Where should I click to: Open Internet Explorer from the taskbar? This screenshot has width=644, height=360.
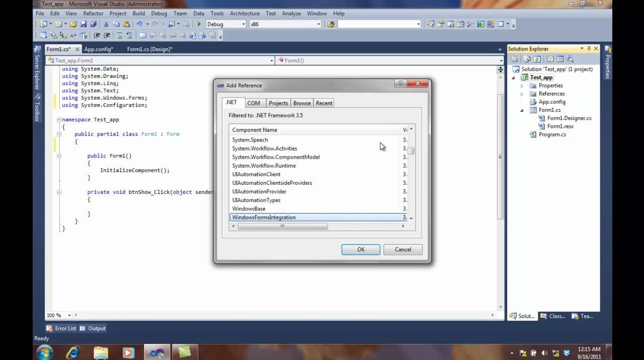pos(73,352)
